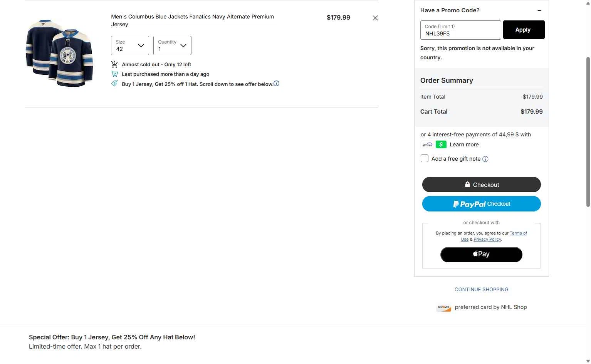Apply the promo code

(x=524, y=30)
